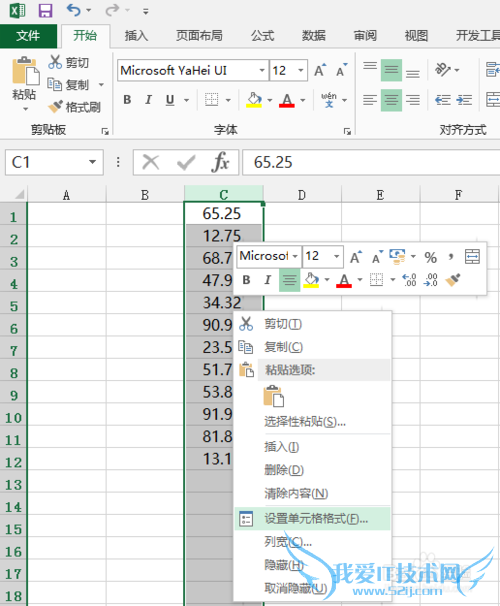The image size is (500, 606).
Task: Toggle center horizontal alignment in ribbon
Action: pos(391,100)
